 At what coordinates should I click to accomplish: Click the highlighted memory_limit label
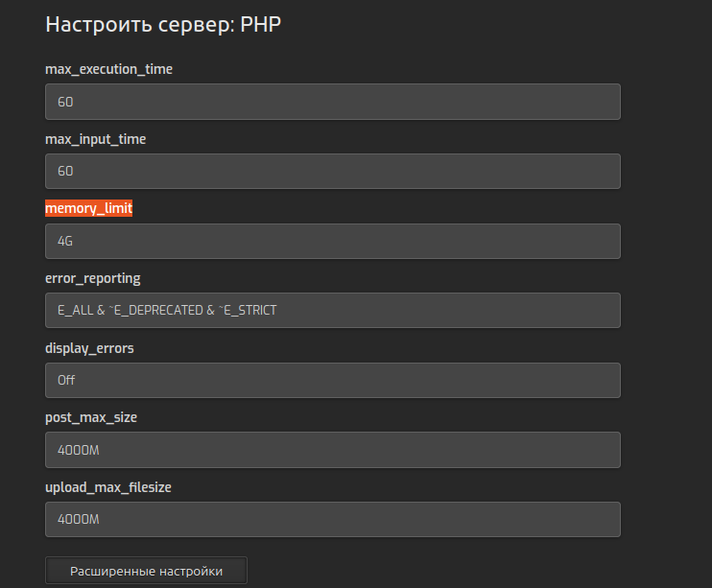point(88,208)
